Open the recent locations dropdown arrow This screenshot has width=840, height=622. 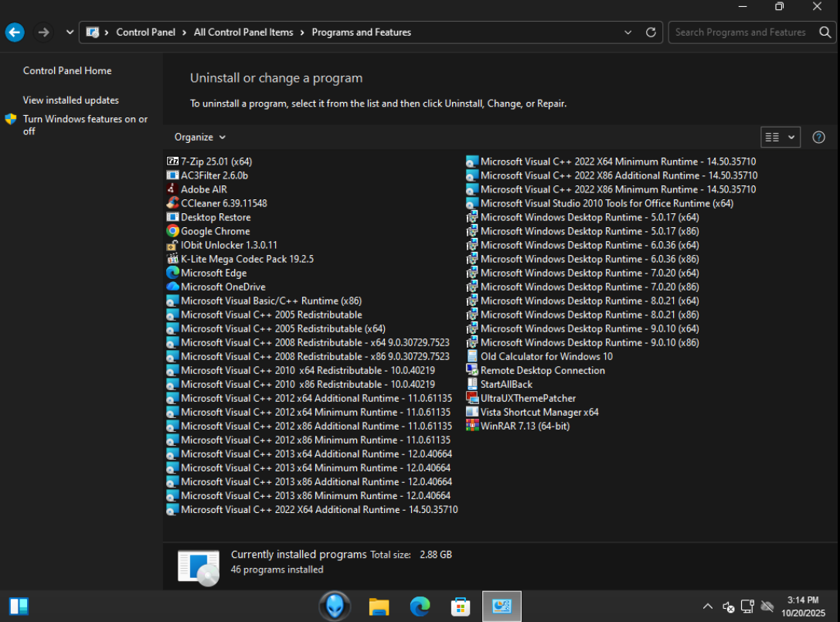(x=70, y=32)
